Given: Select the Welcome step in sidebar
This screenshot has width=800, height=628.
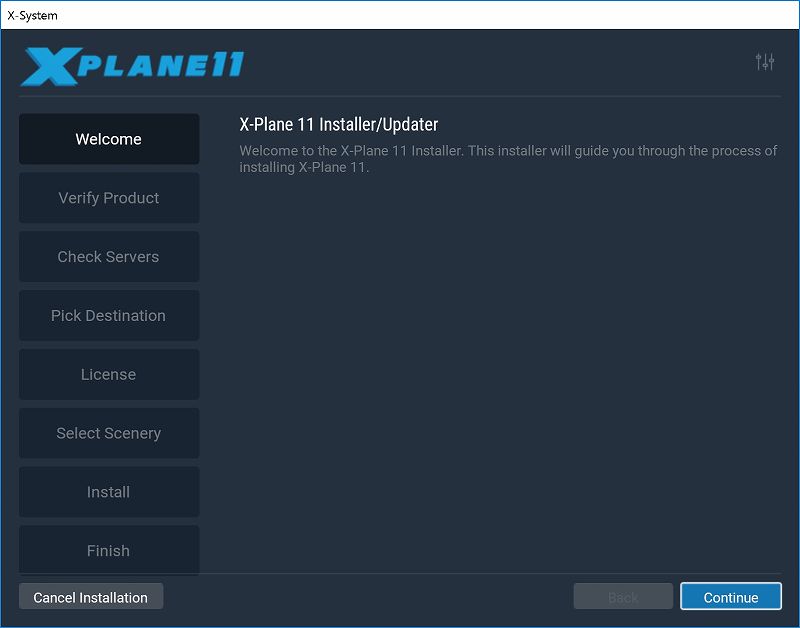Looking at the screenshot, I should click(109, 139).
